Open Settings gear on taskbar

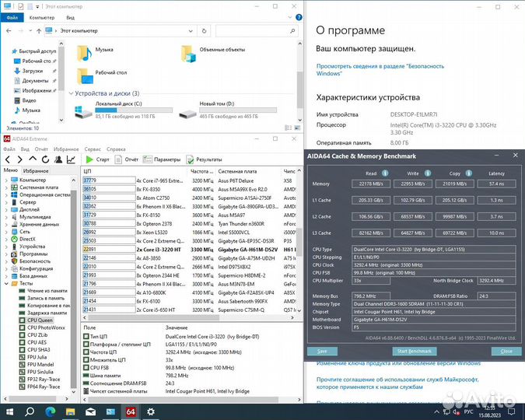pyautogui.click(x=151, y=411)
